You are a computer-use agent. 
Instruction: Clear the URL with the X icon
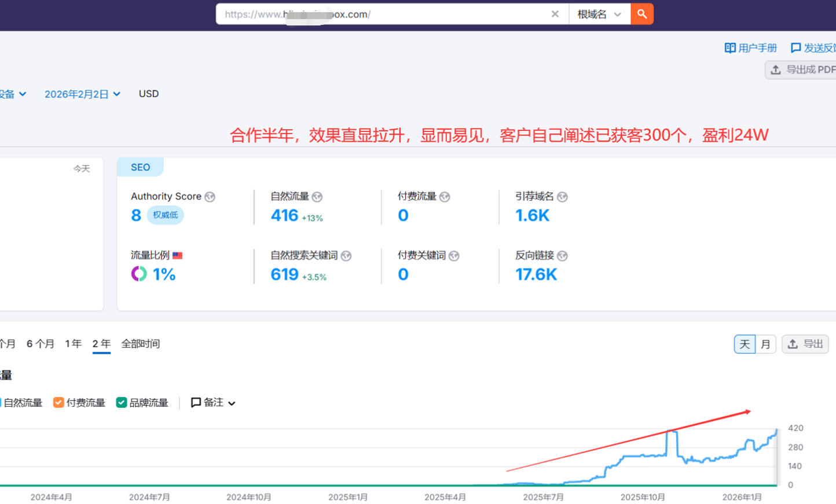pyautogui.click(x=555, y=14)
